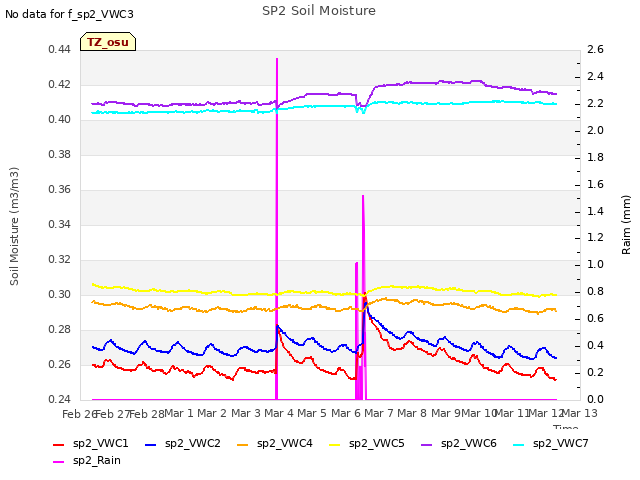Toggle the sp2_VWC6 legend entry
Viewport: 640px width, 480px height.
click(459, 443)
